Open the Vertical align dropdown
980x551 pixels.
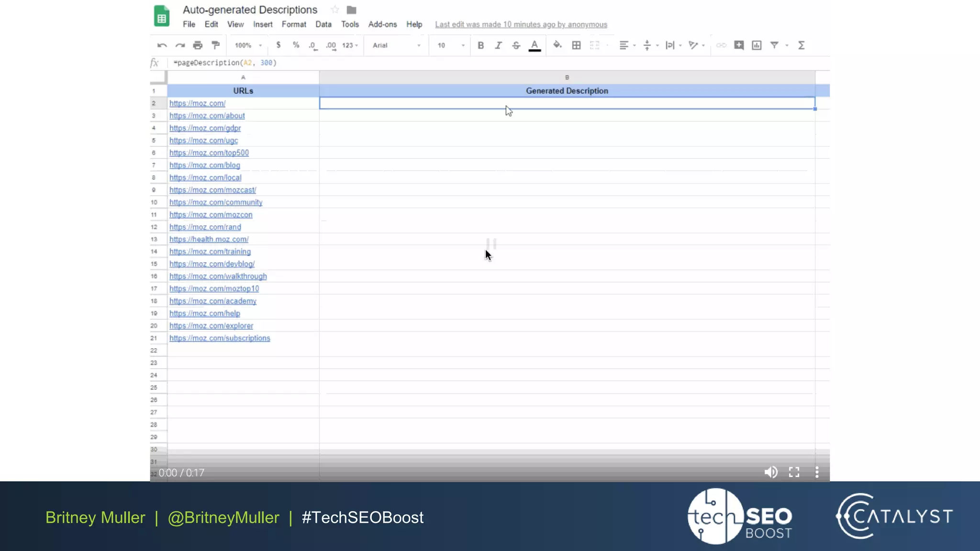point(651,45)
